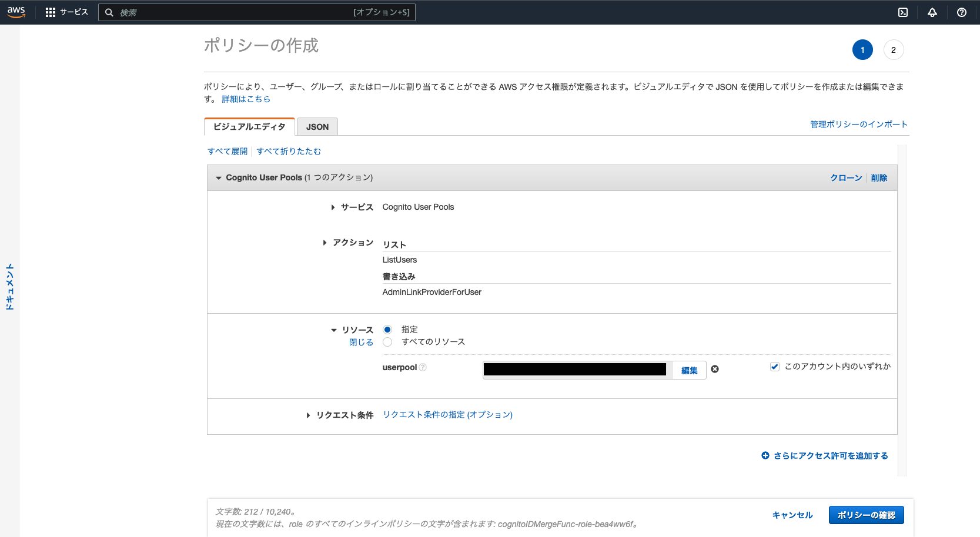Select the 指定 resource radio button

tap(387, 330)
